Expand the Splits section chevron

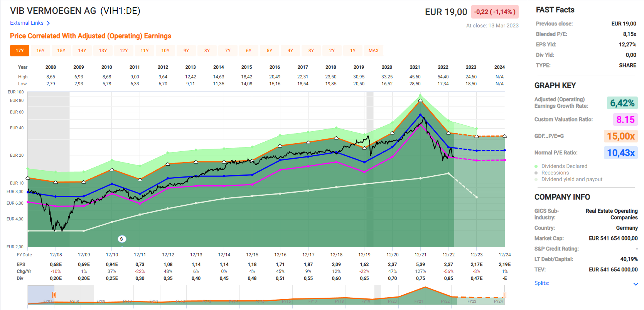click(x=636, y=284)
